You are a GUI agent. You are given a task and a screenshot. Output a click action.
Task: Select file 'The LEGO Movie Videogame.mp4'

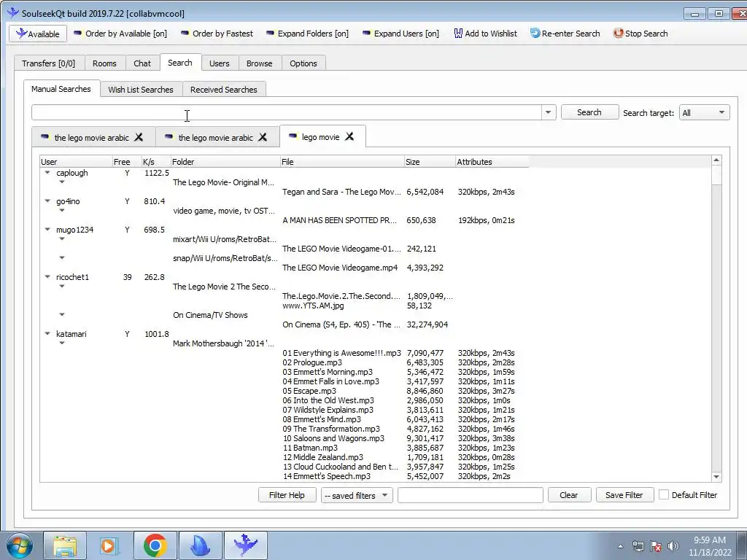tap(340, 268)
